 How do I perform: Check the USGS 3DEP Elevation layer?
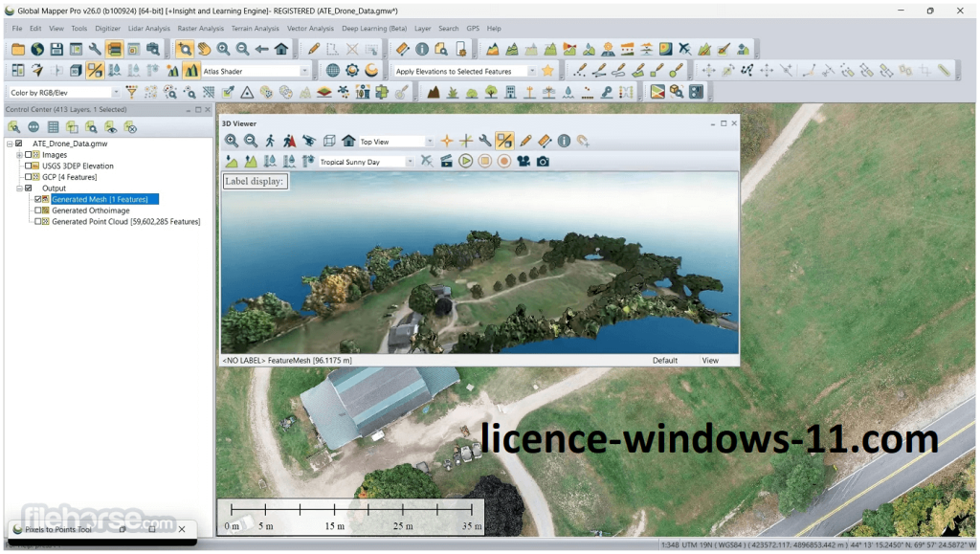(29, 166)
